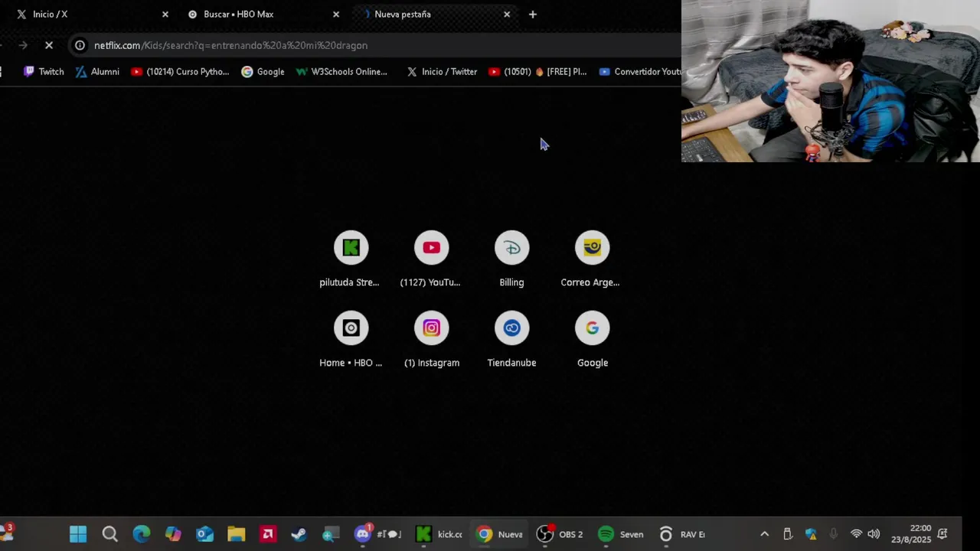Open the Alumni bookmark
This screenshot has height=551, width=980.
tap(97, 71)
